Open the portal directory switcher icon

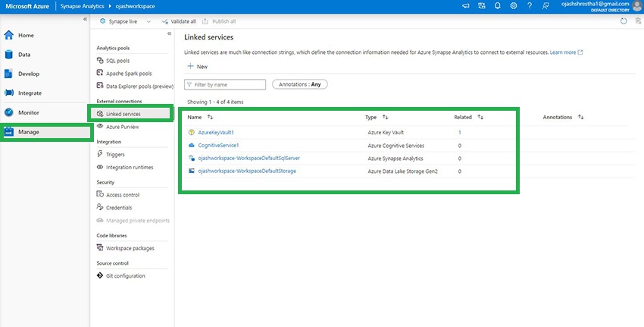(x=482, y=6)
